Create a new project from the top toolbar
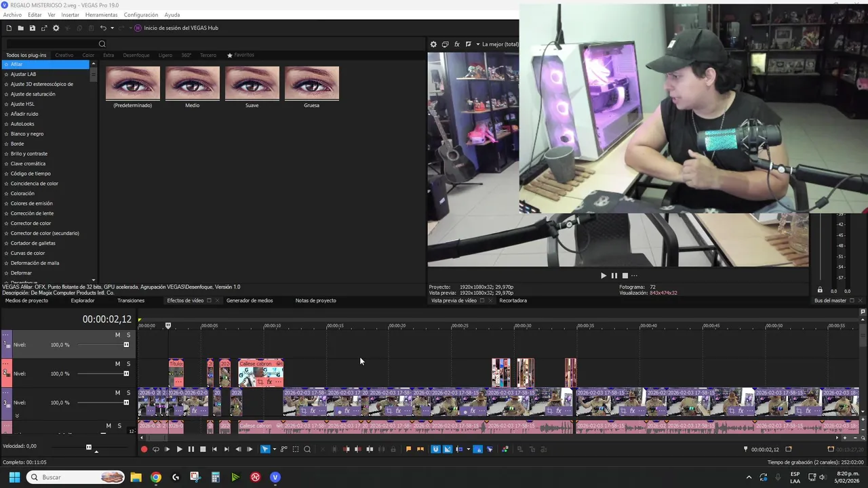Screen dimensions: 868x488 click(x=9, y=28)
